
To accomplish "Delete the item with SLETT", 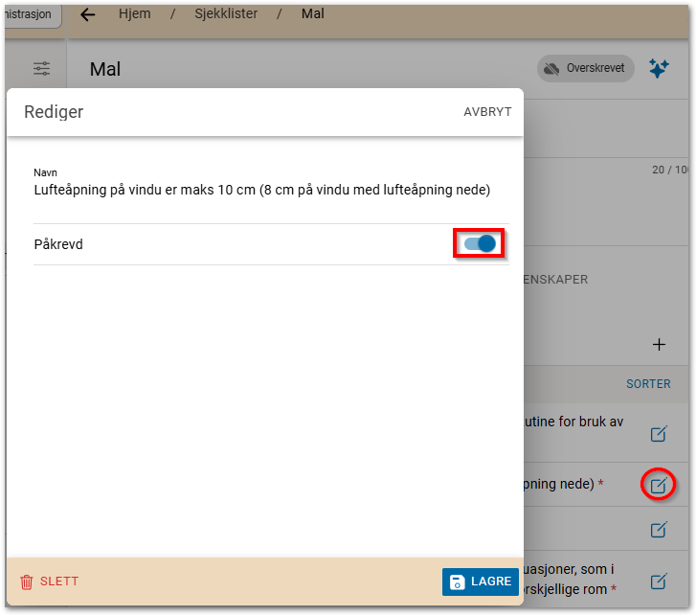I will (x=50, y=582).
